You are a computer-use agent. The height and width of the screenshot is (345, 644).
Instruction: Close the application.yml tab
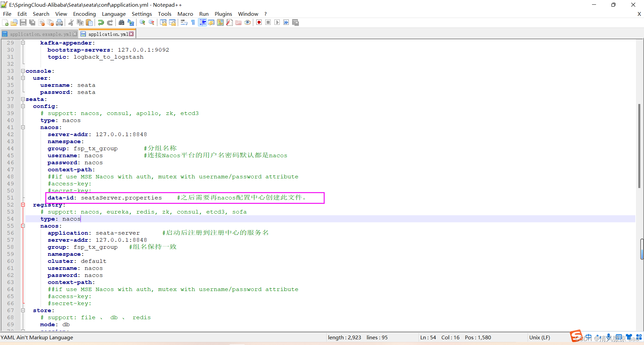[131, 34]
